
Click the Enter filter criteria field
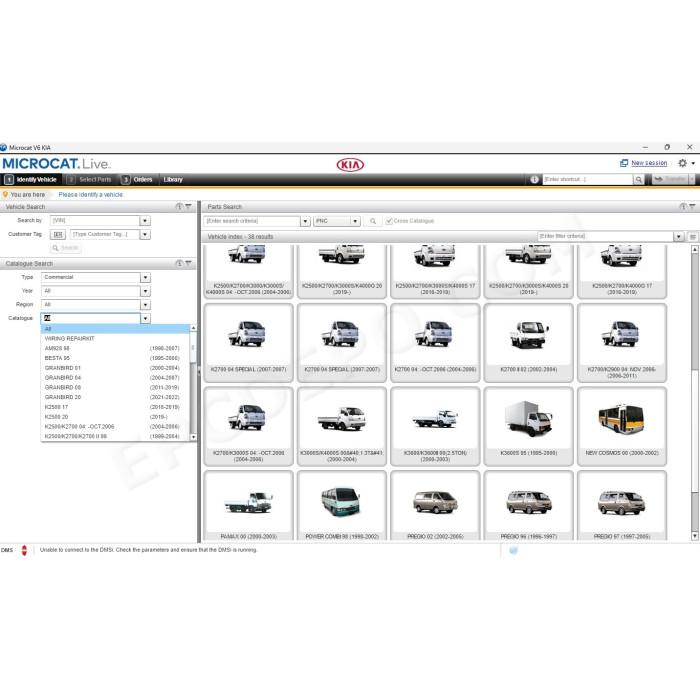pos(605,237)
